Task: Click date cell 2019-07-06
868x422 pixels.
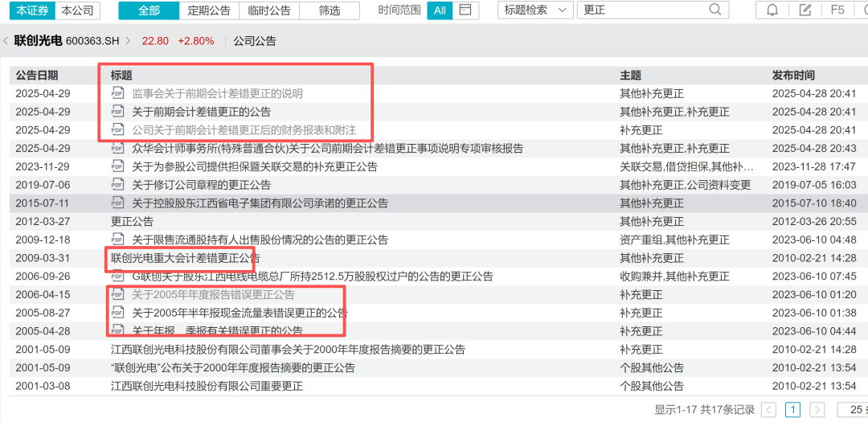Action: (x=43, y=185)
